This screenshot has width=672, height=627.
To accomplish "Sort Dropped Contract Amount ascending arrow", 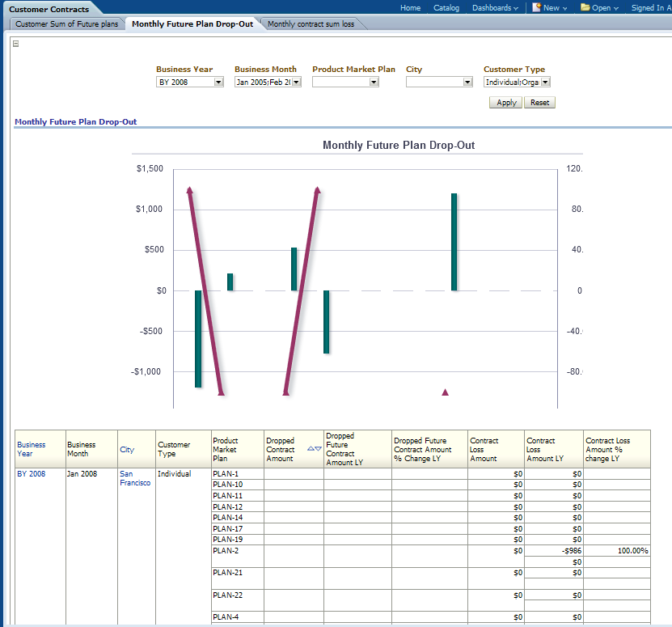I will [x=311, y=448].
